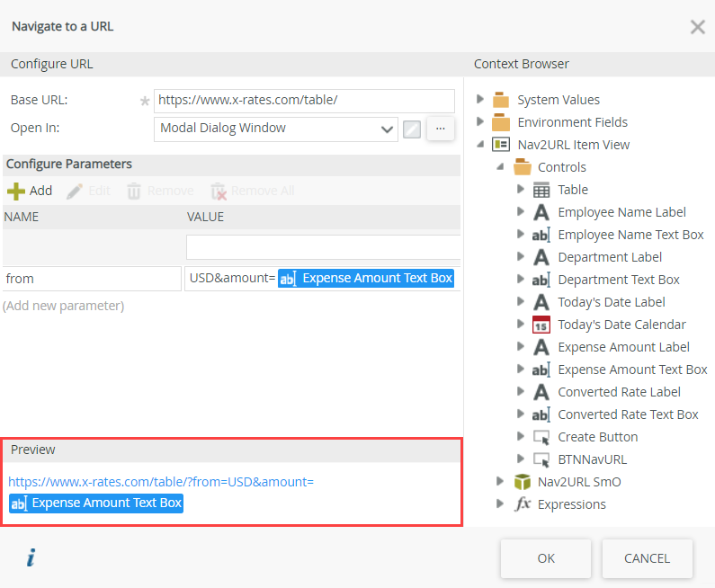Select Converted Rate Text Box item
Viewport: 715px width, 588px height.
pyautogui.click(x=628, y=414)
